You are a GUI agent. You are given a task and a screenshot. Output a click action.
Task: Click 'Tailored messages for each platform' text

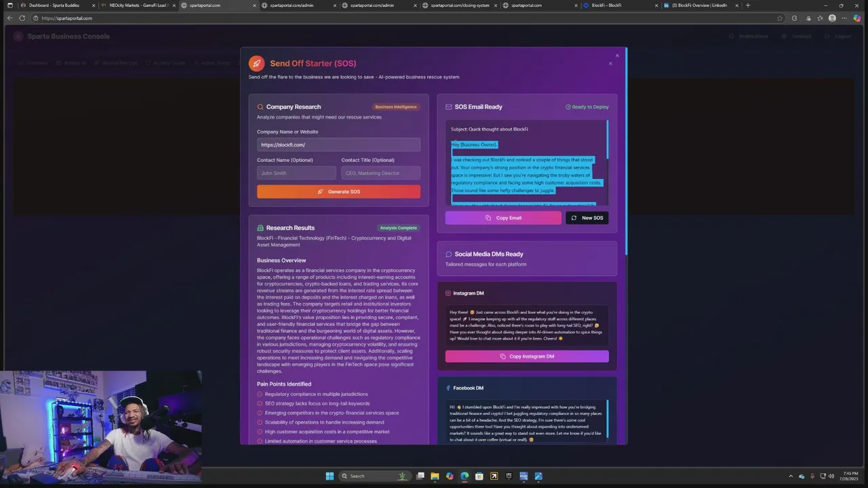tap(486, 264)
